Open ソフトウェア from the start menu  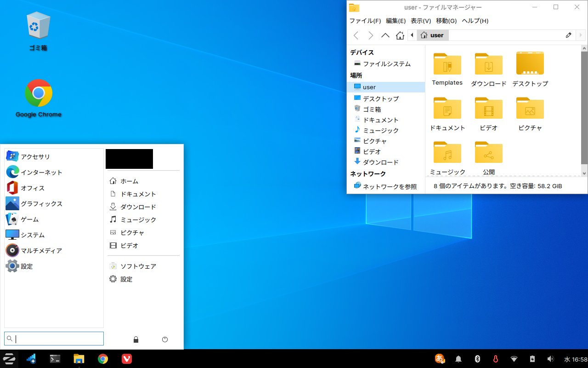pyautogui.click(x=139, y=266)
